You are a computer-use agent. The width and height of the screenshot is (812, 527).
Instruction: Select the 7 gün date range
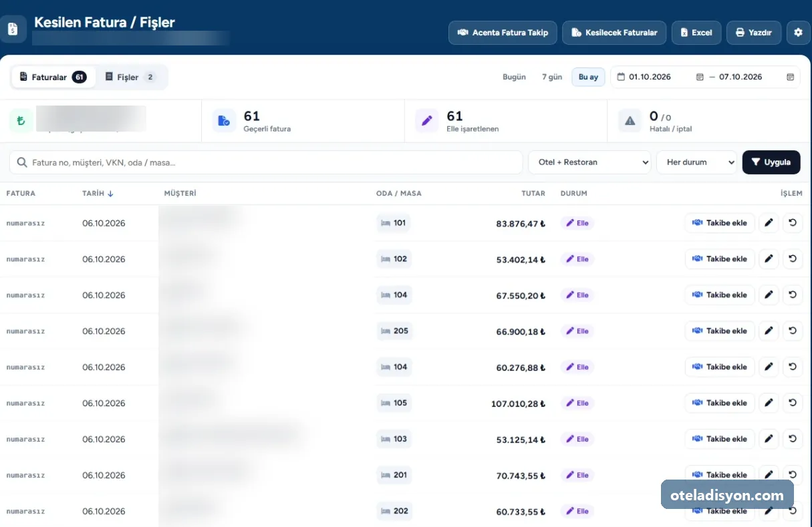point(552,77)
